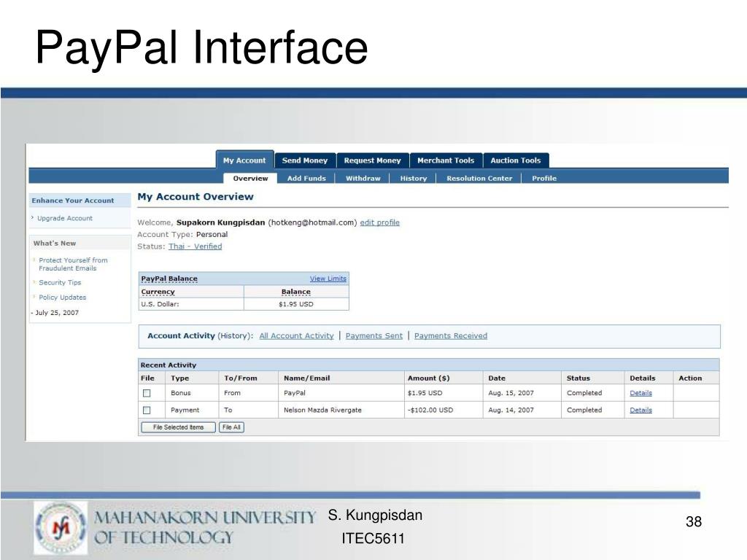The image size is (747, 560).
Task: Open the Request Money tab
Action: pos(373,160)
